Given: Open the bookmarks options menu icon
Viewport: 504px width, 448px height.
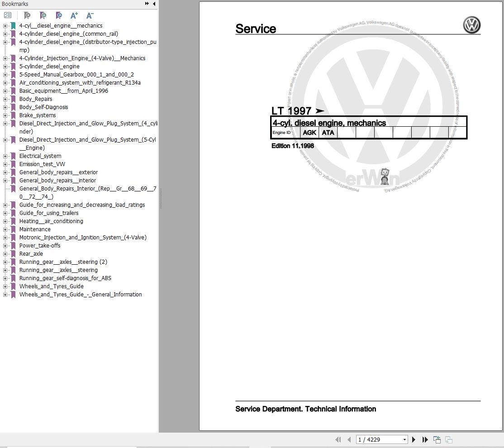Looking at the screenshot, I should click(x=8, y=15).
